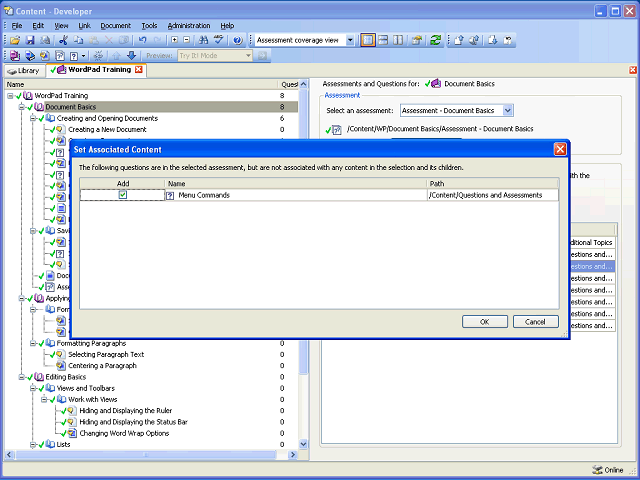
Task: Click the New Module purple book icon
Action: pyautogui.click(x=15, y=56)
